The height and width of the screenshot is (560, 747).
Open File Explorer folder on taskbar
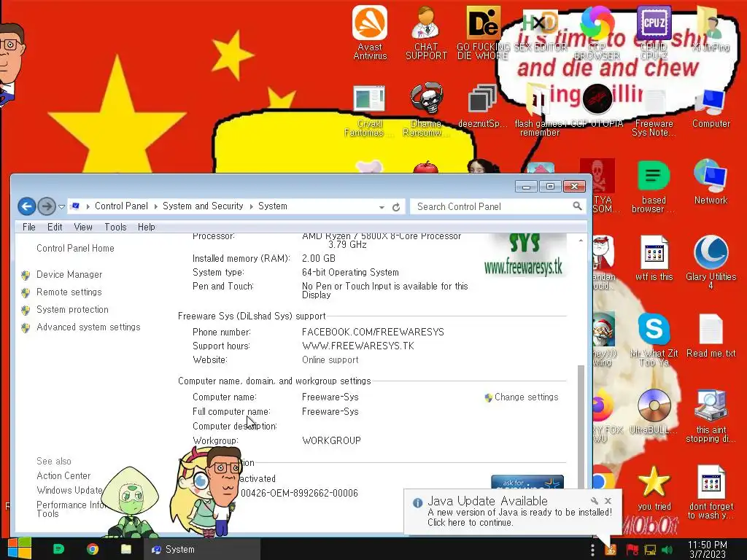[126, 549]
